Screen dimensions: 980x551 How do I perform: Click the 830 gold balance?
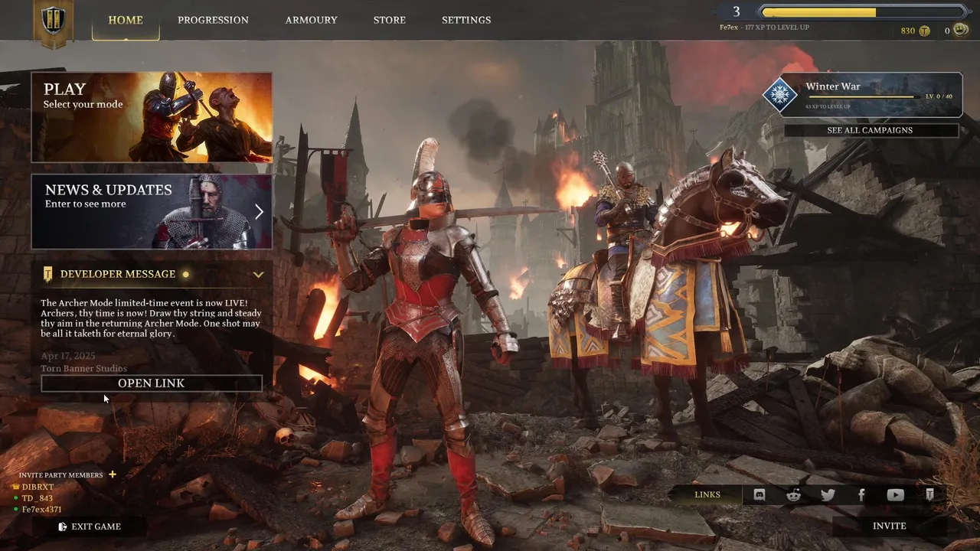click(x=907, y=31)
